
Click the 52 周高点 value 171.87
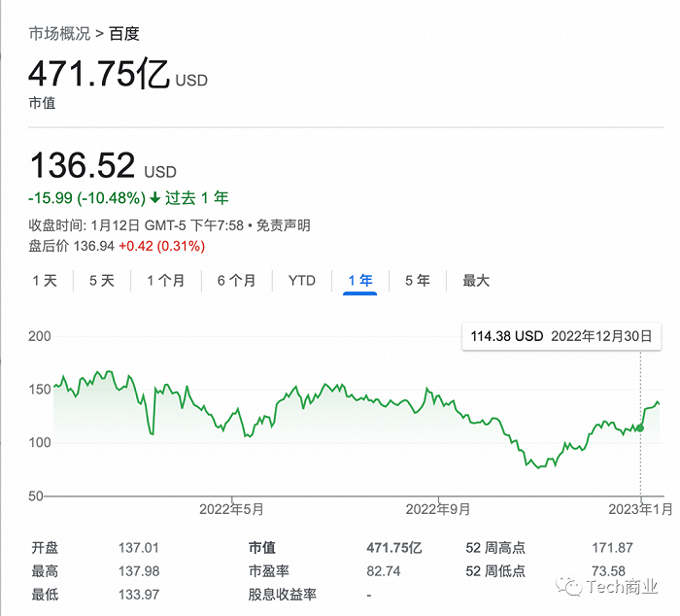click(x=612, y=548)
